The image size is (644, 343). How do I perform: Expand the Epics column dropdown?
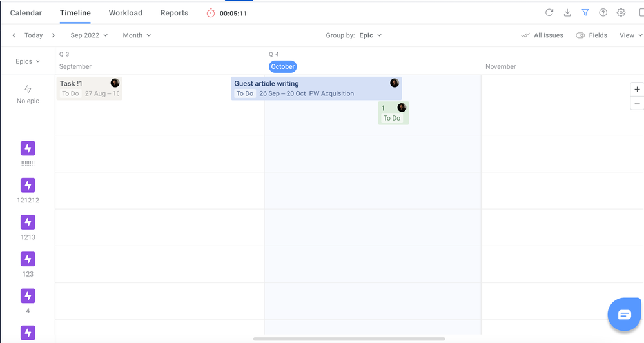28,61
